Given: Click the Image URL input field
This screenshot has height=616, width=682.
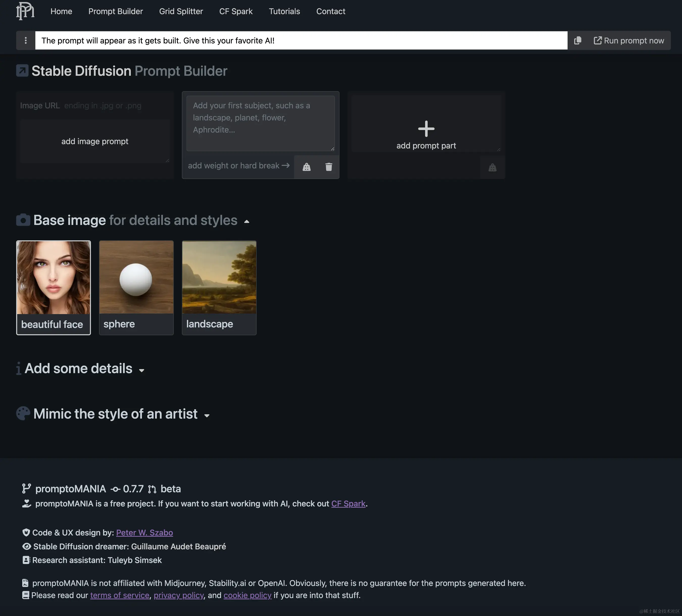Looking at the screenshot, I should [x=95, y=106].
